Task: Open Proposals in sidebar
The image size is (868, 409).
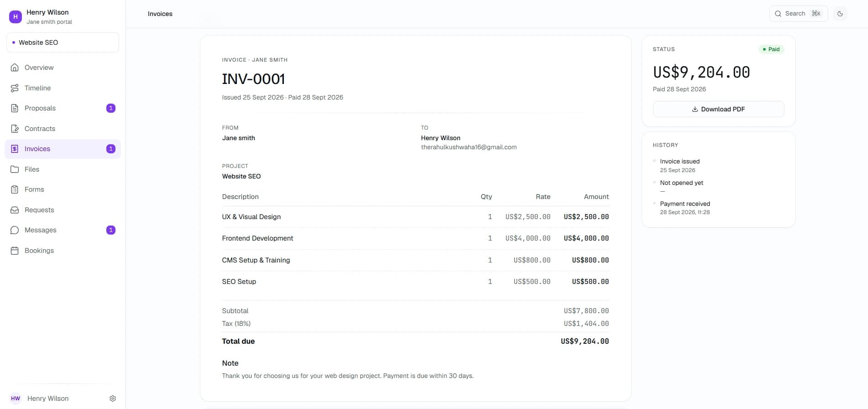Action: 63,108
